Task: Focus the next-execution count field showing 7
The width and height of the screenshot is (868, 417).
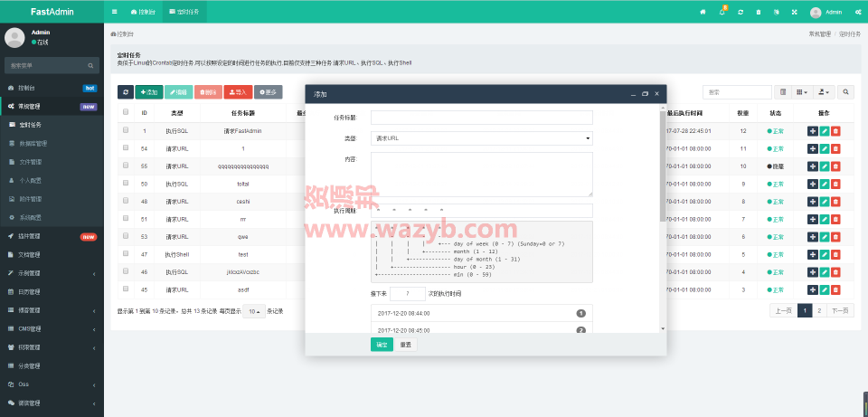Action: pos(408,293)
